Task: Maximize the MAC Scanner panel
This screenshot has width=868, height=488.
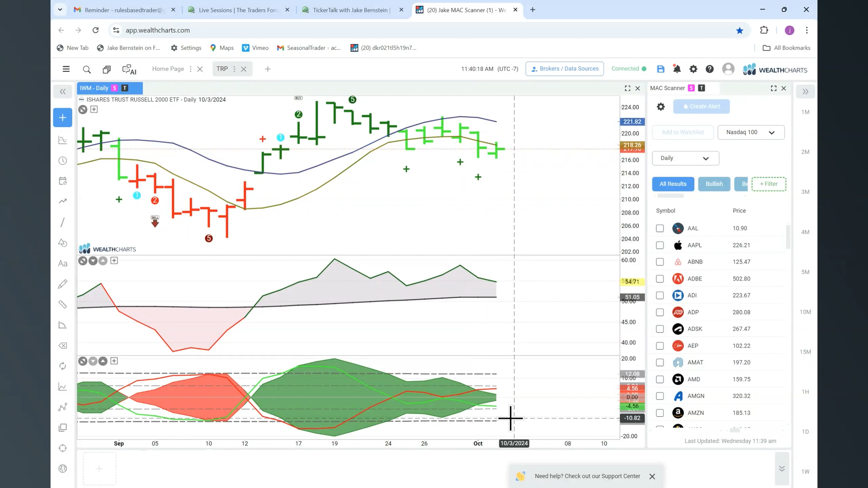Action: 774,88
